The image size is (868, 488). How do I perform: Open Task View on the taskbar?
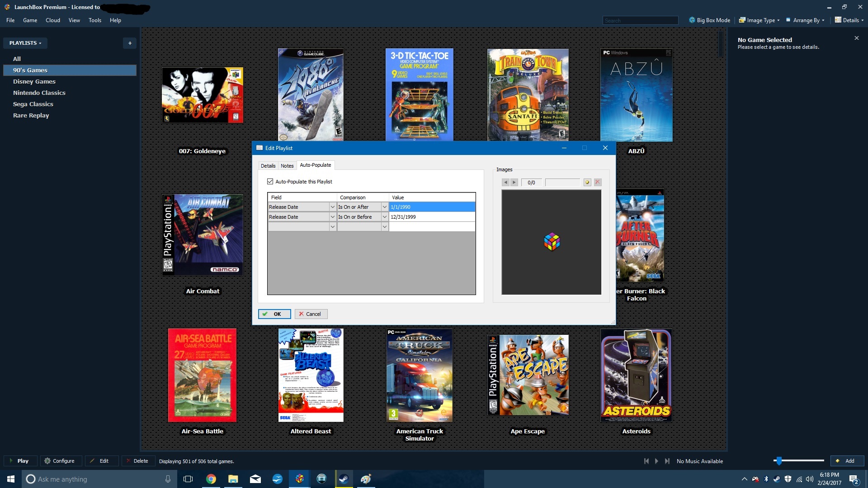click(x=188, y=479)
